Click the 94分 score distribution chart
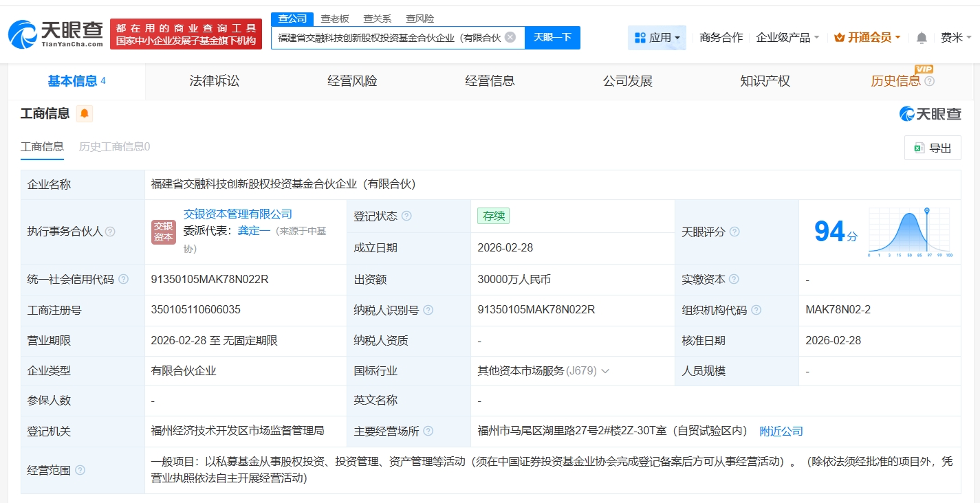 point(909,232)
